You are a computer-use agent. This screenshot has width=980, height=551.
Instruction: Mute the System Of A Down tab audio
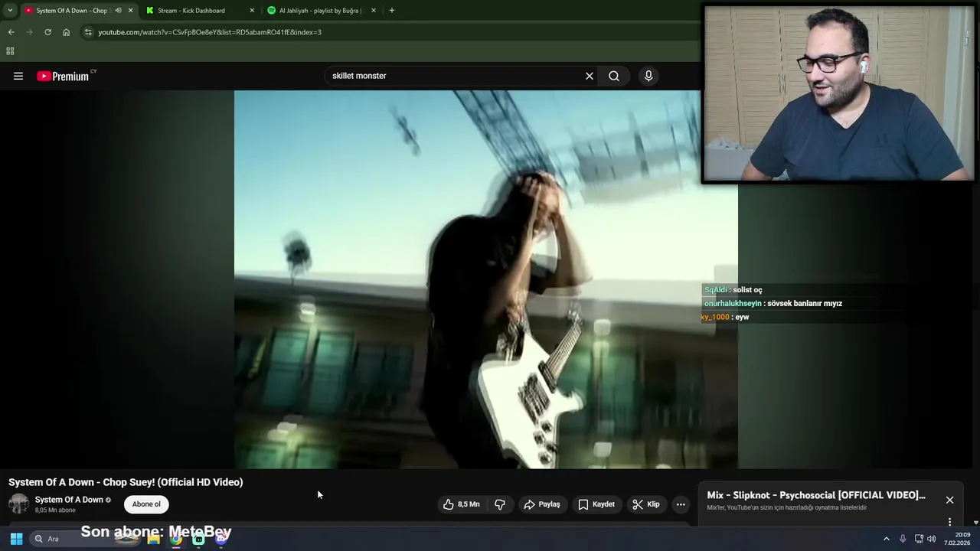coord(118,11)
